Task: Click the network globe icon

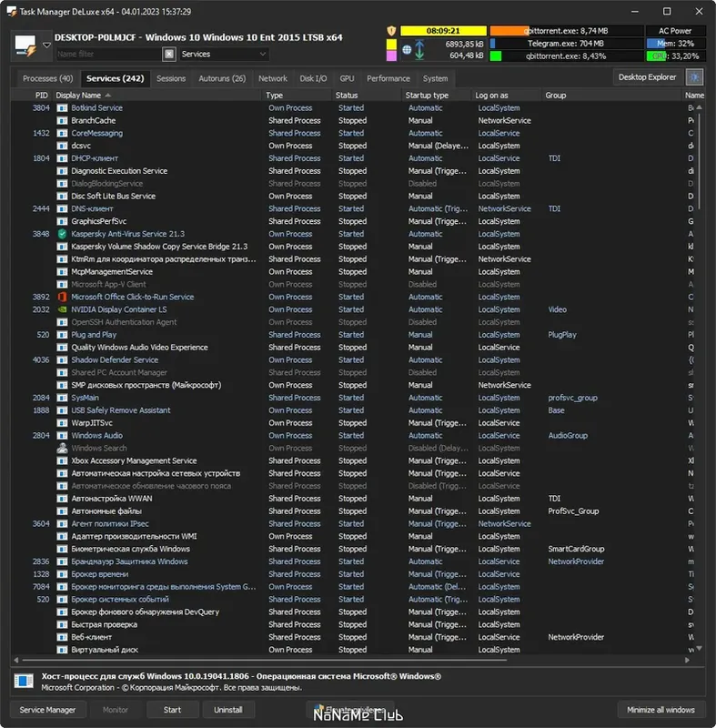Action: pos(407,50)
